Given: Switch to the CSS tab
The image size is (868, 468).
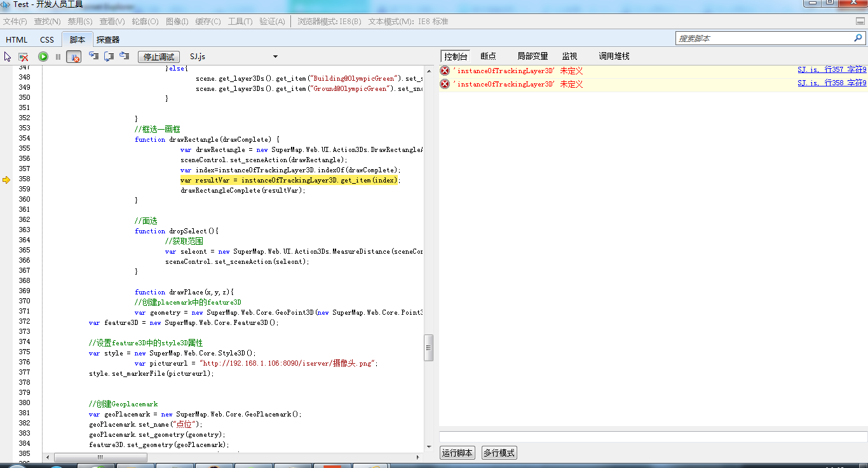Looking at the screenshot, I should tap(47, 39).
